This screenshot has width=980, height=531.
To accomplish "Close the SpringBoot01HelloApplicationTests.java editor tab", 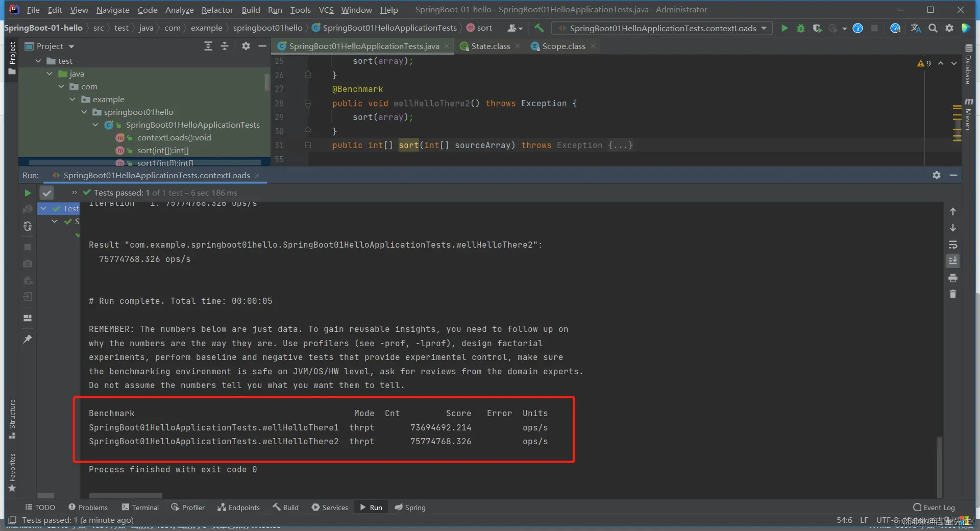I will 447,46.
